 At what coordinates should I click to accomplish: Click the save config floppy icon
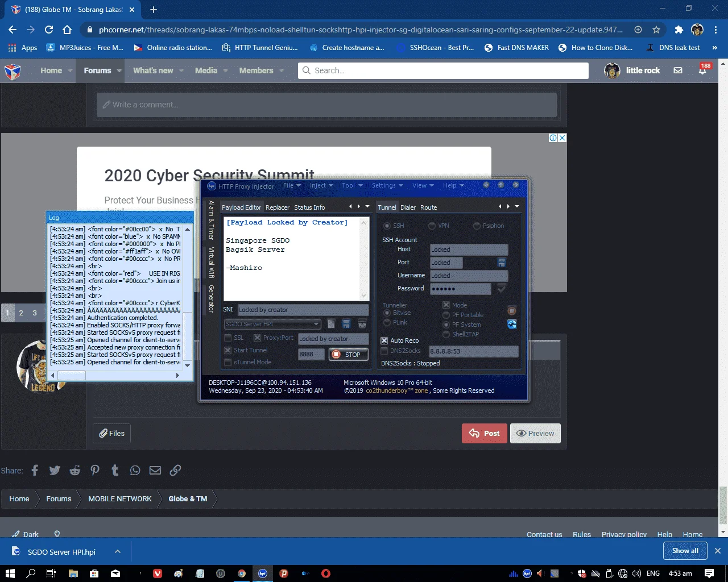pos(346,324)
